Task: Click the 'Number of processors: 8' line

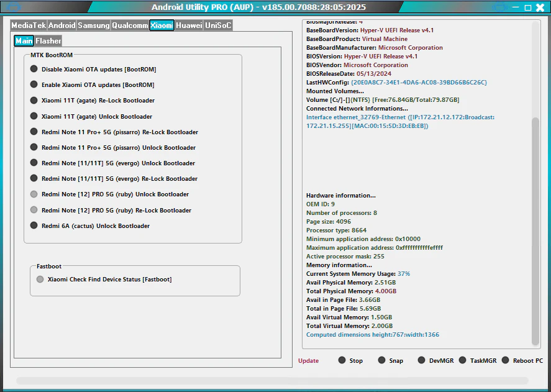Action: (341, 212)
